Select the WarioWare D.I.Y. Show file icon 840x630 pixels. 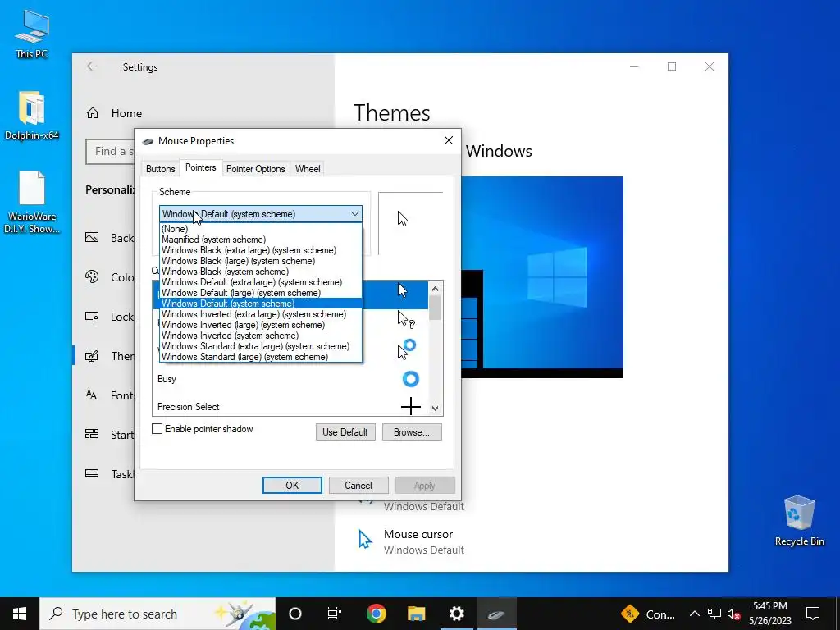[32, 202]
